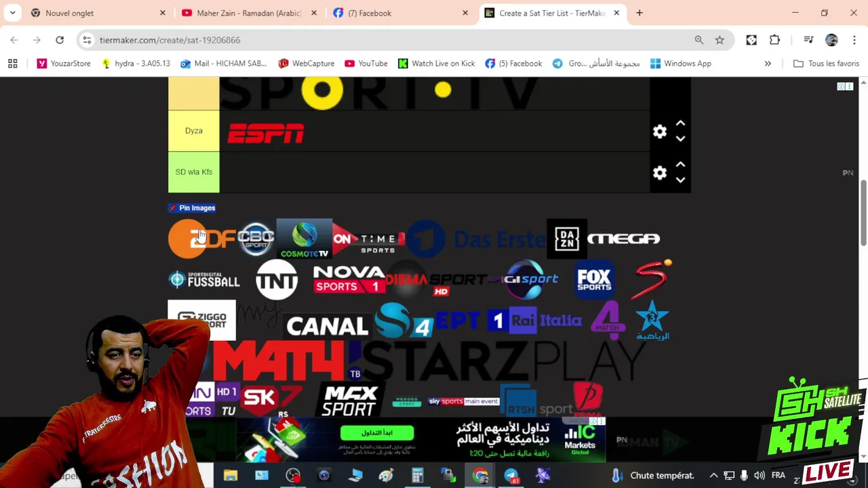Viewport: 868px width, 488px height.
Task: Select the ZDF channel logo
Action: click(x=201, y=239)
